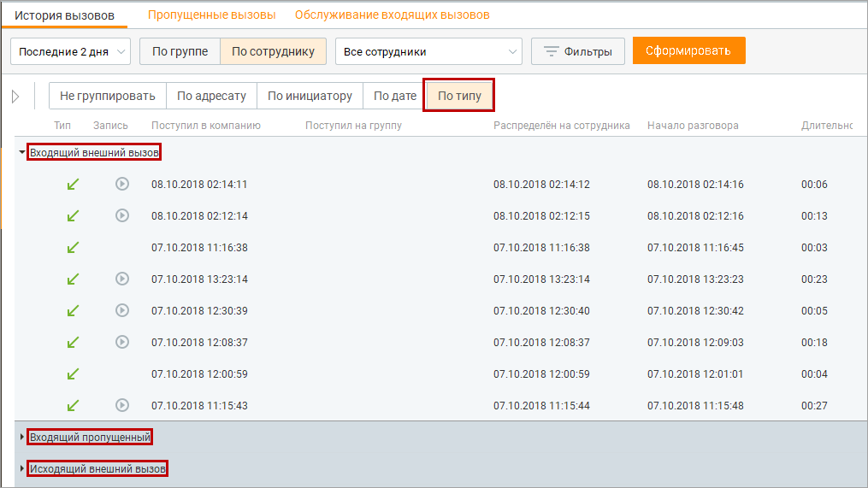The width and height of the screenshot is (868, 488).
Task: Play recording for call at 08.10.2018 02:14:11
Action: (122, 184)
